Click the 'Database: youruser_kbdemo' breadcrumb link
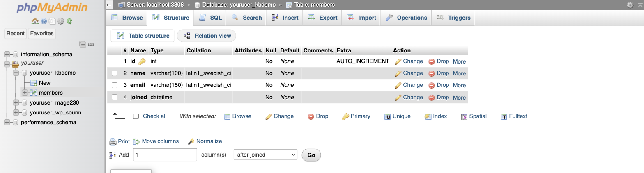The width and height of the screenshot is (644, 173). [239, 5]
